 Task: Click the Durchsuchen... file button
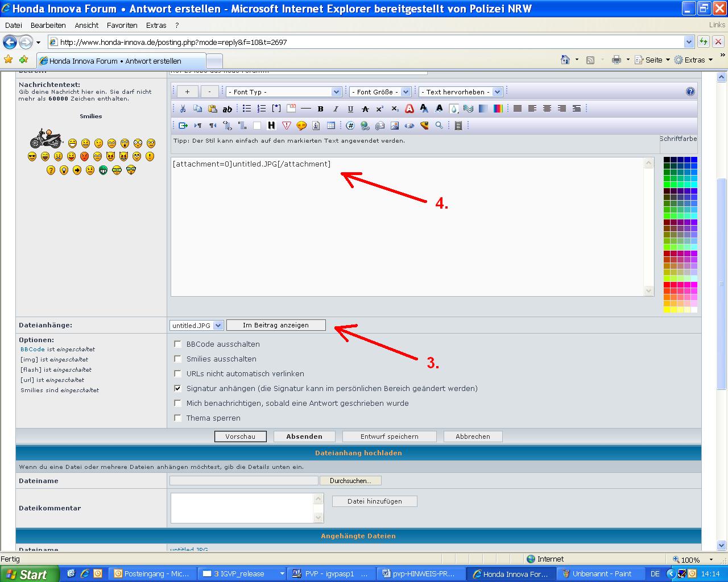pyautogui.click(x=350, y=481)
